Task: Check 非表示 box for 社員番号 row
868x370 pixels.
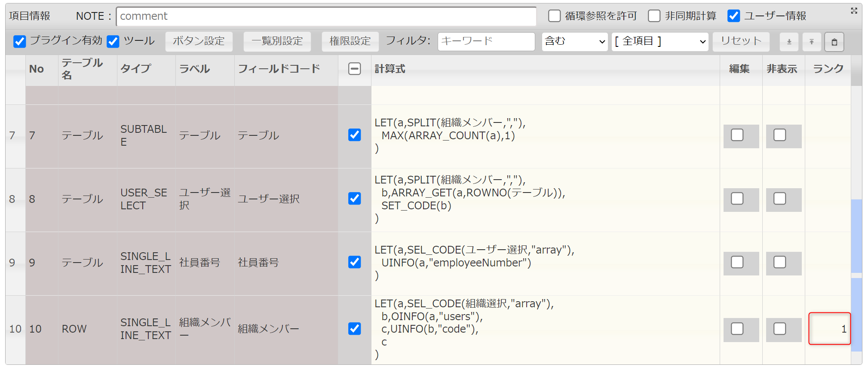Action: pyautogui.click(x=780, y=262)
